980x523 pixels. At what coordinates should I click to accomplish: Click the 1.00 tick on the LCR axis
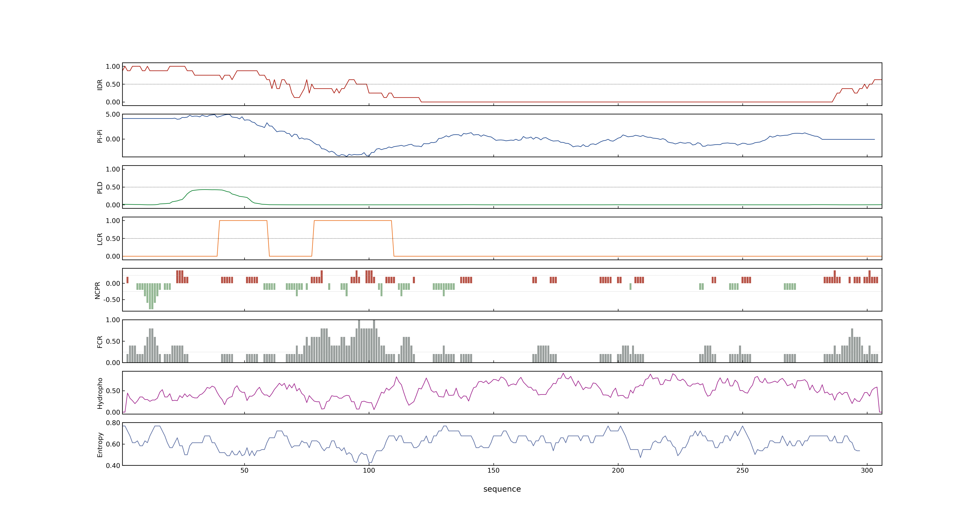(113, 221)
